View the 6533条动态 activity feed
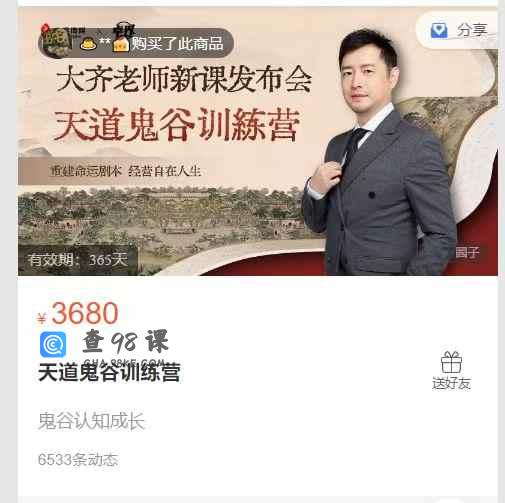 (78, 460)
